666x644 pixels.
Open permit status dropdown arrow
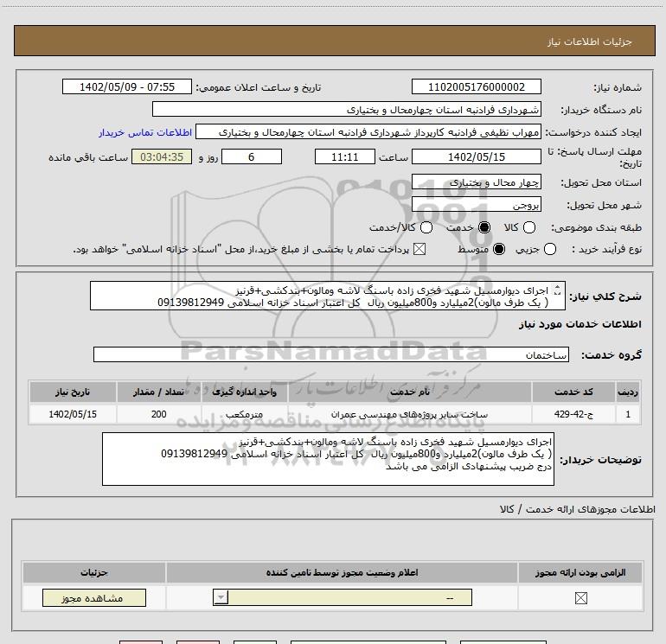tap(221, 597)
